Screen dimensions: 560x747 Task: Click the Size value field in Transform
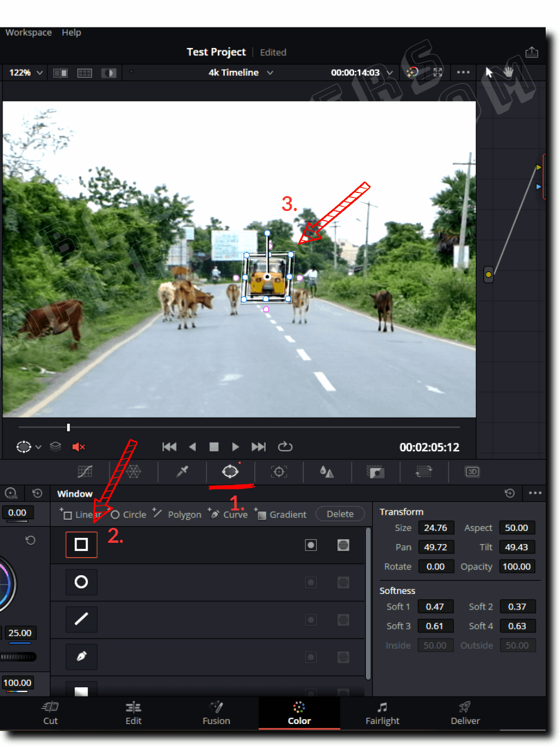point(436,527)
